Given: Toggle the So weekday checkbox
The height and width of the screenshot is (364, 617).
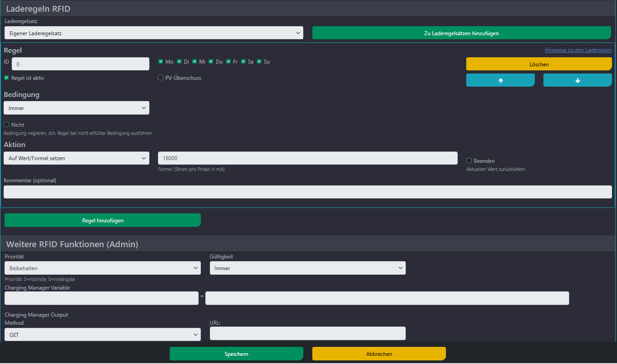Looking at the screenshot, I should point(260,62).
